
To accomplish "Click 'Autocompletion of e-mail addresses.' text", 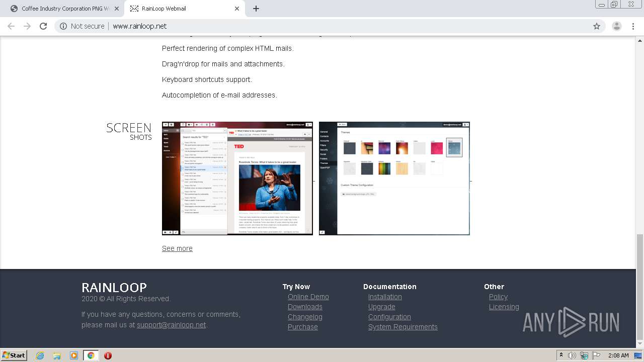I will click(x=219, y=95).
